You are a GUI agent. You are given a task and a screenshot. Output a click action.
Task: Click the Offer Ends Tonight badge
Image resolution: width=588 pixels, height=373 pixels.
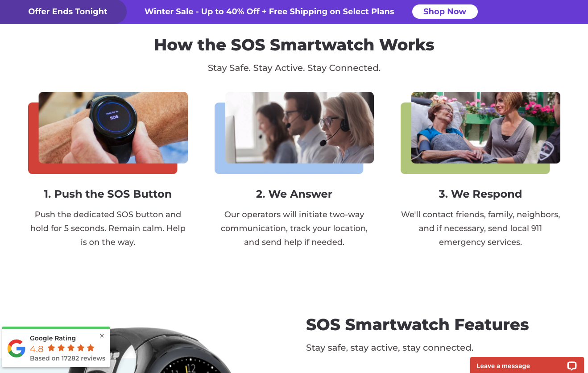click(68, 12)
